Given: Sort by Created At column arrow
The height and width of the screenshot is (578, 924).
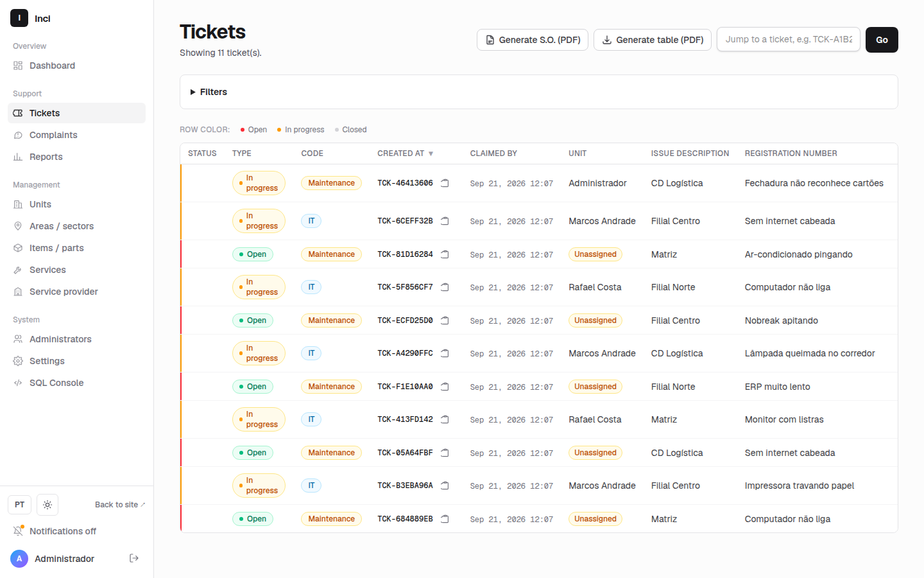Looking at the screenshot, I should pos(431,153).
